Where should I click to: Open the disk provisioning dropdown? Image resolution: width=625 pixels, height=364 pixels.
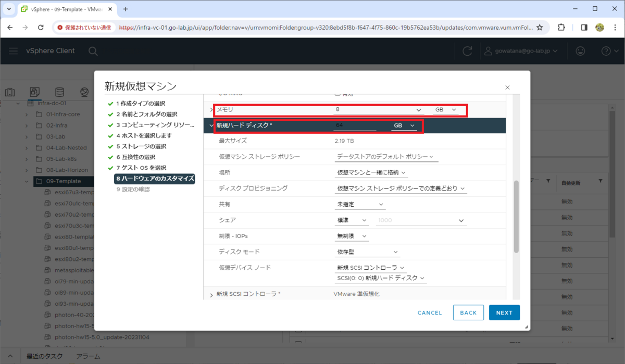click(x=401, y=188)
